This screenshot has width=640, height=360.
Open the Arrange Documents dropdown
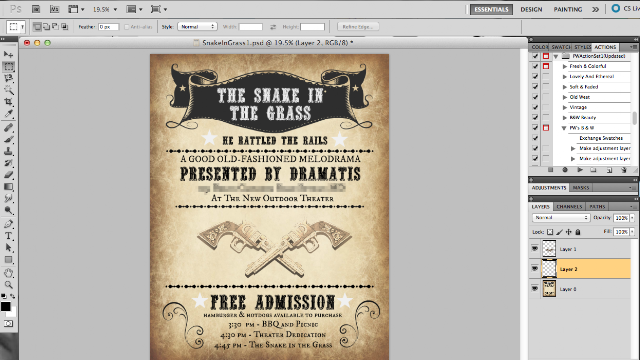tap(135, 9)
